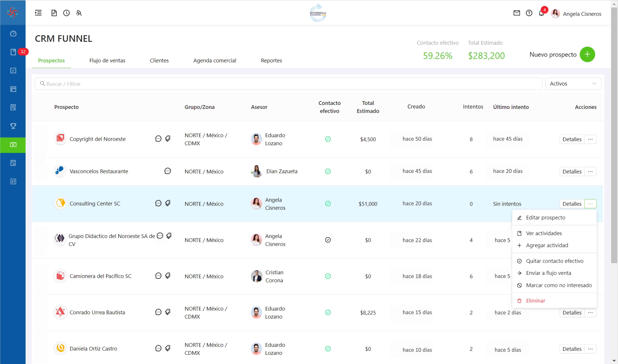The image size is (618, 364).
Task: Open more actions menu for Conrado Urrea Bautista
Action: click(590, 313)
